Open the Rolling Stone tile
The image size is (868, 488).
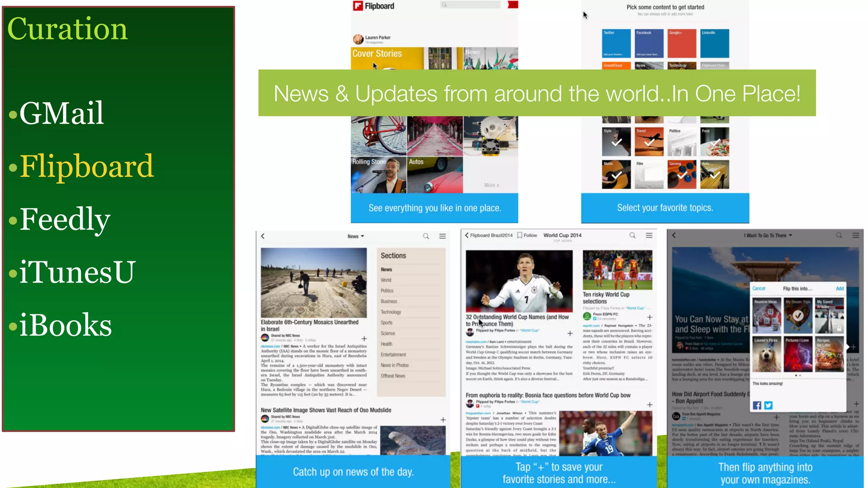[x=378, y=175]
